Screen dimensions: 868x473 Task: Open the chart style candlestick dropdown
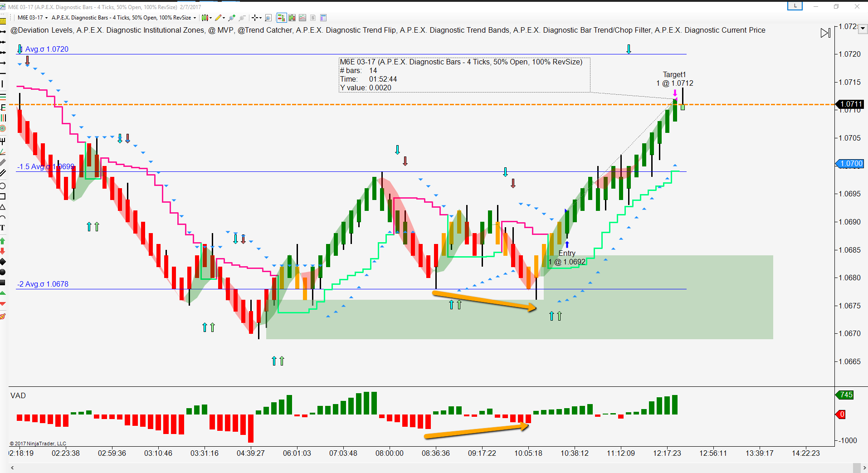pos(207,18)
